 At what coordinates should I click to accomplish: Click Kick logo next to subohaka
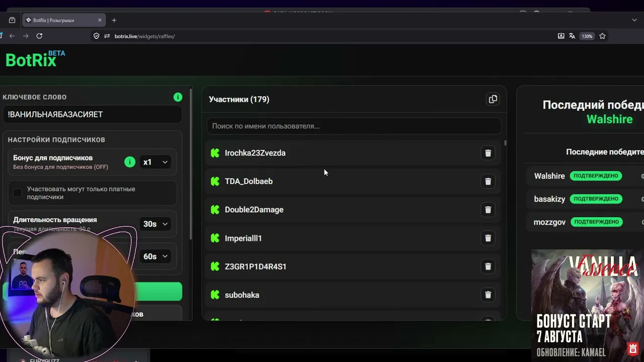[215, 295]
